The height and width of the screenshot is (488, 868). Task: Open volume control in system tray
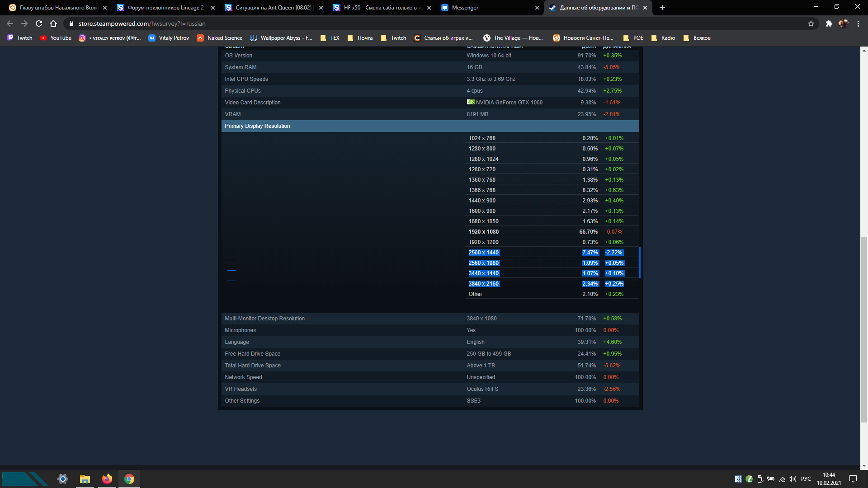(793, 479)
